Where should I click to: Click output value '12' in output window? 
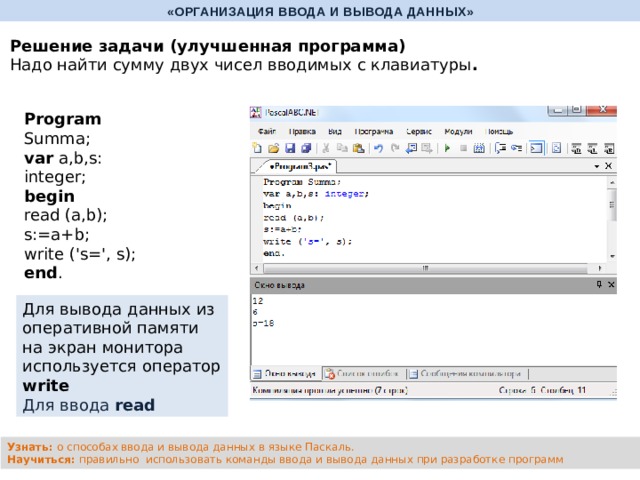click(x=258, y=301)
